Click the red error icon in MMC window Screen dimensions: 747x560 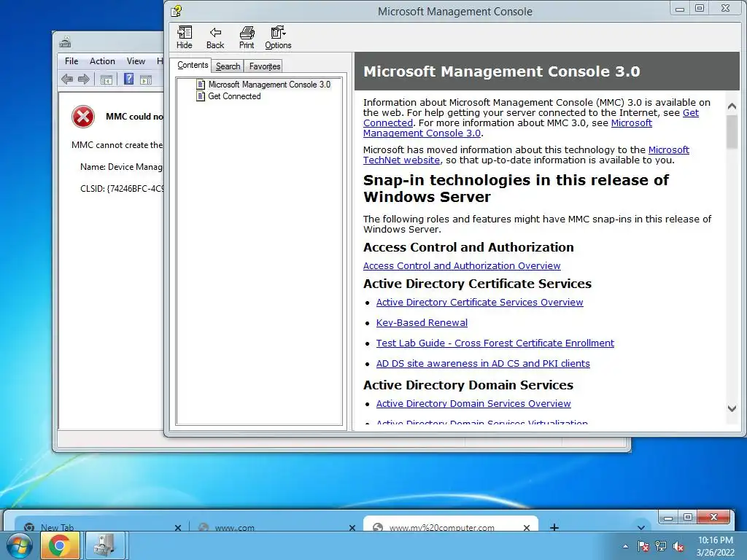pyautogui.click(x=83, y=117)
